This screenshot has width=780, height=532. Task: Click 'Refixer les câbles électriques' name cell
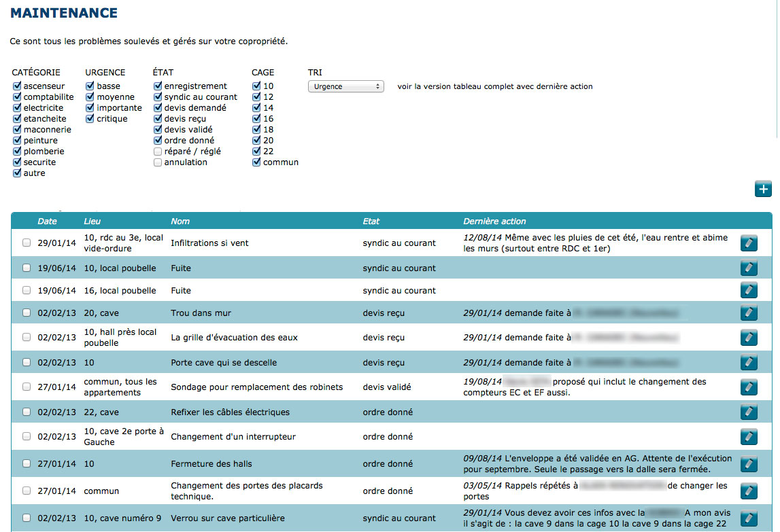point(231,412)
